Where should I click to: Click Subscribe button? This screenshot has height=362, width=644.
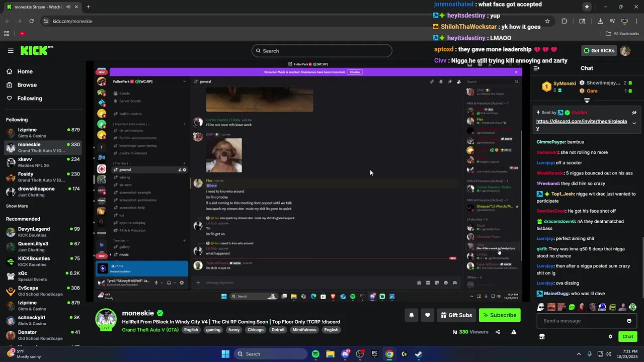pyautogui.click(x=500, y=315)
